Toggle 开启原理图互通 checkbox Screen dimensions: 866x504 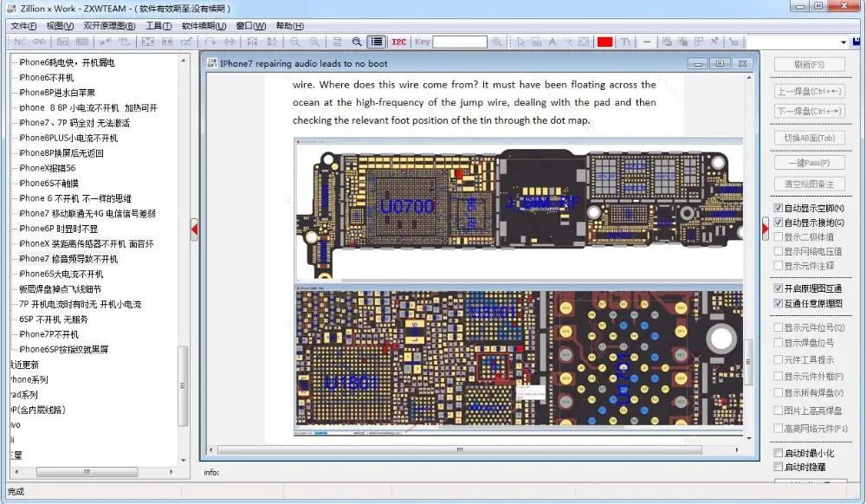[779, 288]
